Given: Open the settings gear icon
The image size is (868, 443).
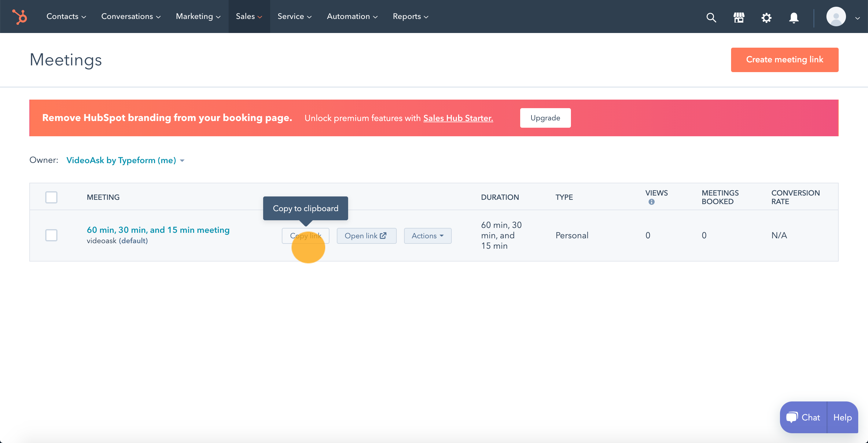Looking at the screenshot, I should pos(766,17).
